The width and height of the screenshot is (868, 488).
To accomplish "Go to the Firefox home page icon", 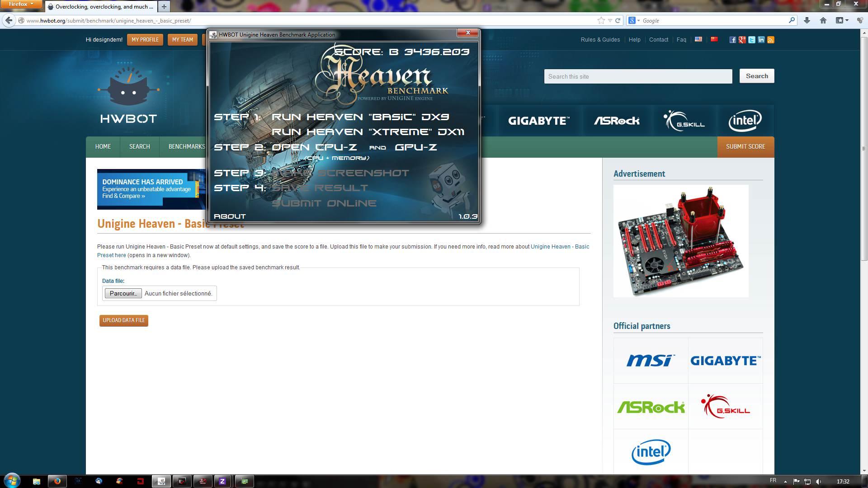I will [x=823, y=20].
